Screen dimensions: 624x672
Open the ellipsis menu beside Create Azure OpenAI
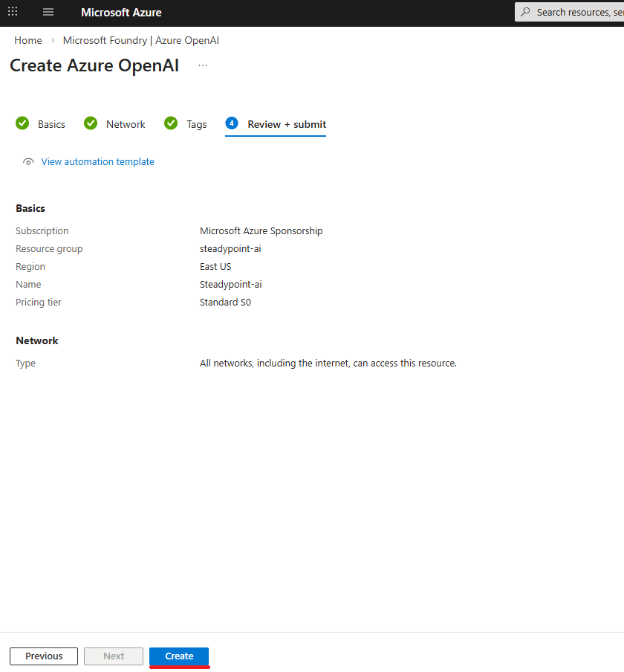coord(203,65)
